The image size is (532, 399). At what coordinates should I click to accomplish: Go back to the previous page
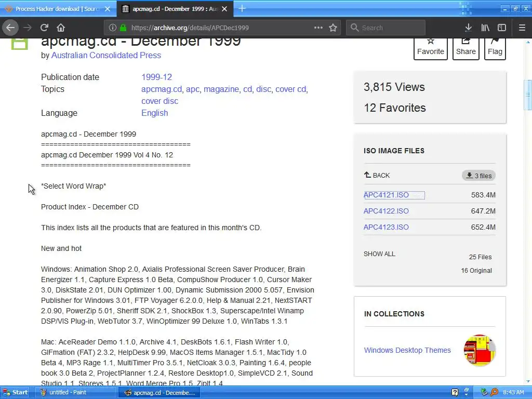10,28
